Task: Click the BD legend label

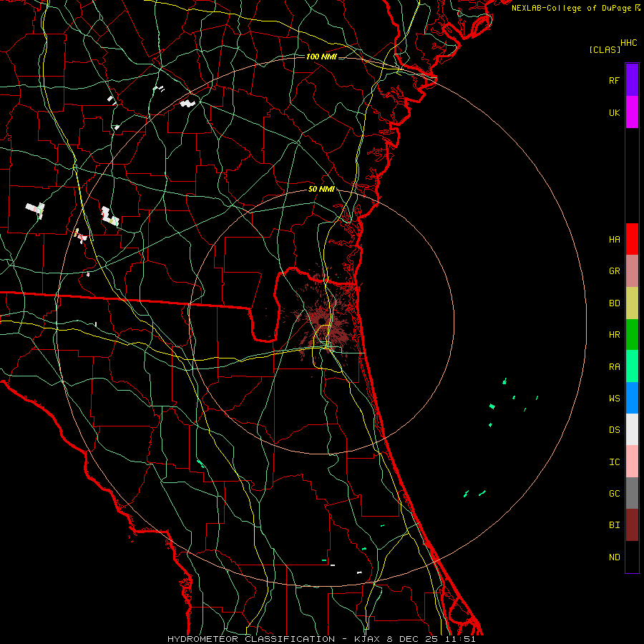Action: point(614,303)
